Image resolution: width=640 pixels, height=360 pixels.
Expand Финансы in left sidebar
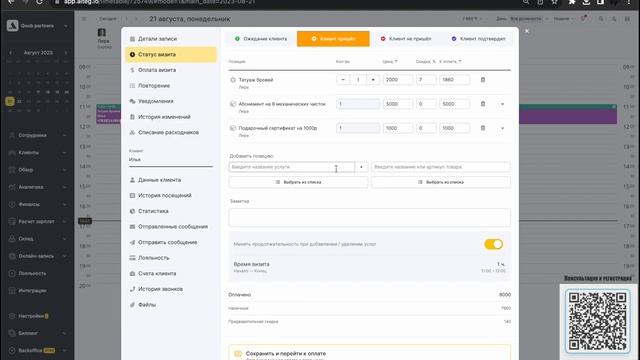pos(38,204)
